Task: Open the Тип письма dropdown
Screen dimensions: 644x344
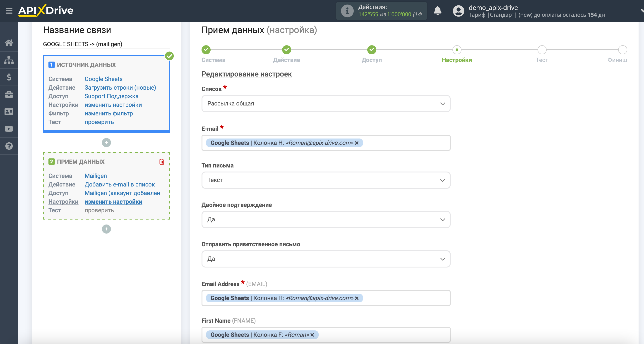Action: pos(326,180)
